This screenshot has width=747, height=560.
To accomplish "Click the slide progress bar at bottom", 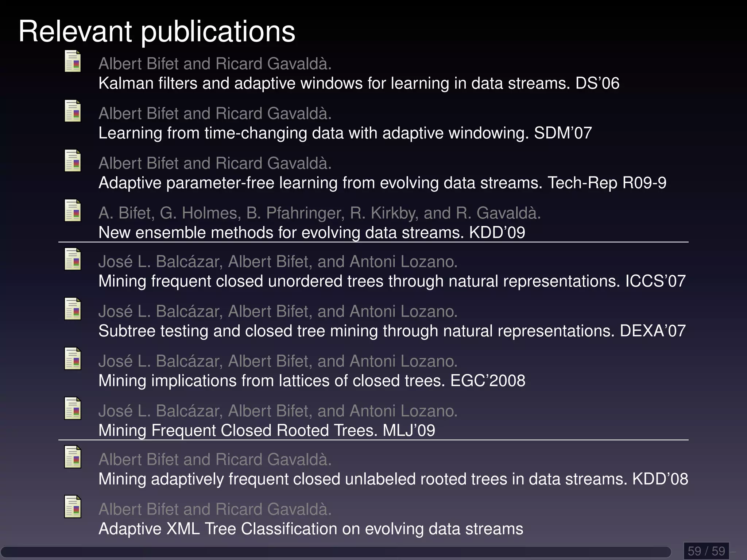I will [336, 552].
